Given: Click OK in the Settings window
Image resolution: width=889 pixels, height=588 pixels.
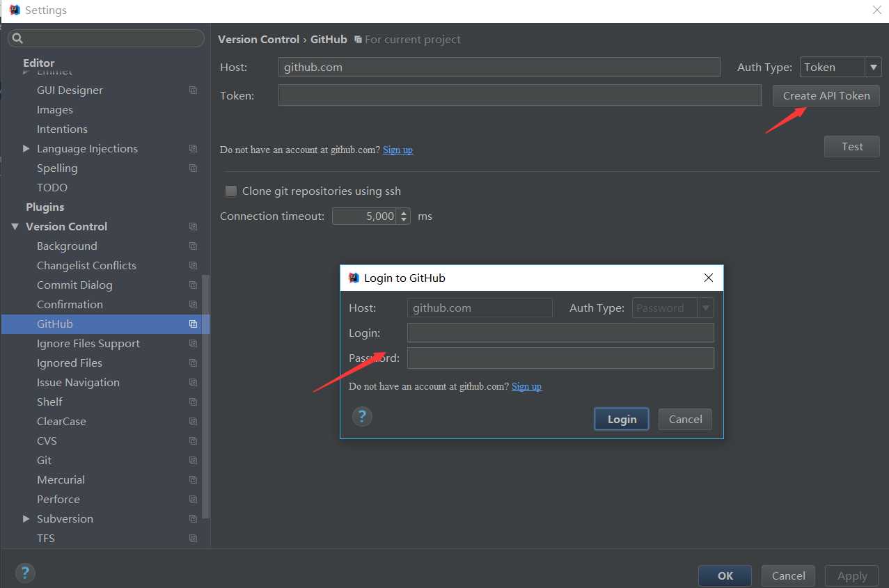Looking at the screenshot, I should pyautogui.click(x=725, y=576).
